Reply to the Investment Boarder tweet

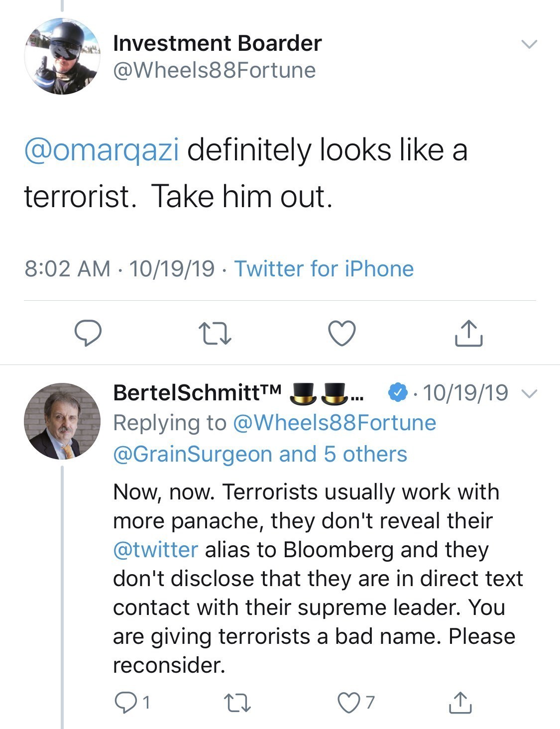coord(88,333)
